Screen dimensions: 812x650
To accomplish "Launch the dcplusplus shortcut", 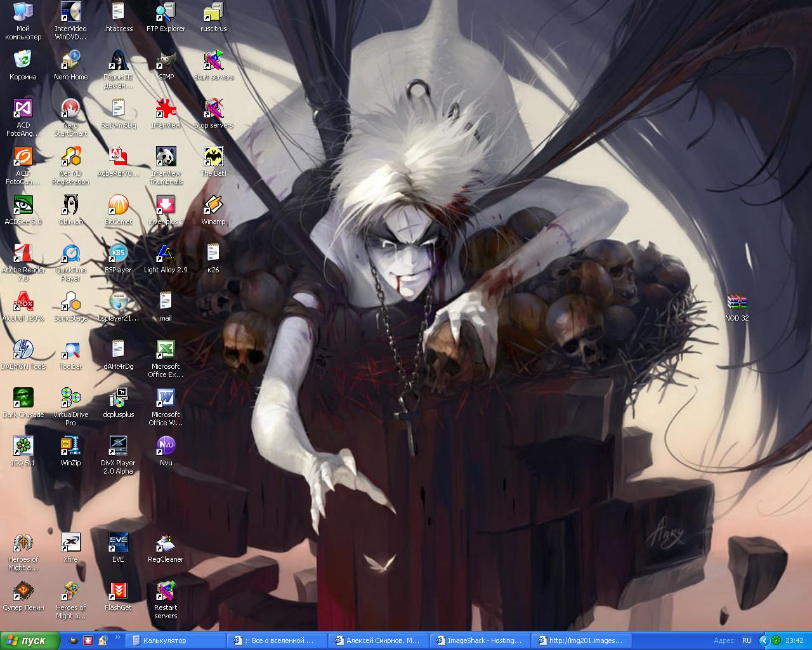I will tap(118, 403).
